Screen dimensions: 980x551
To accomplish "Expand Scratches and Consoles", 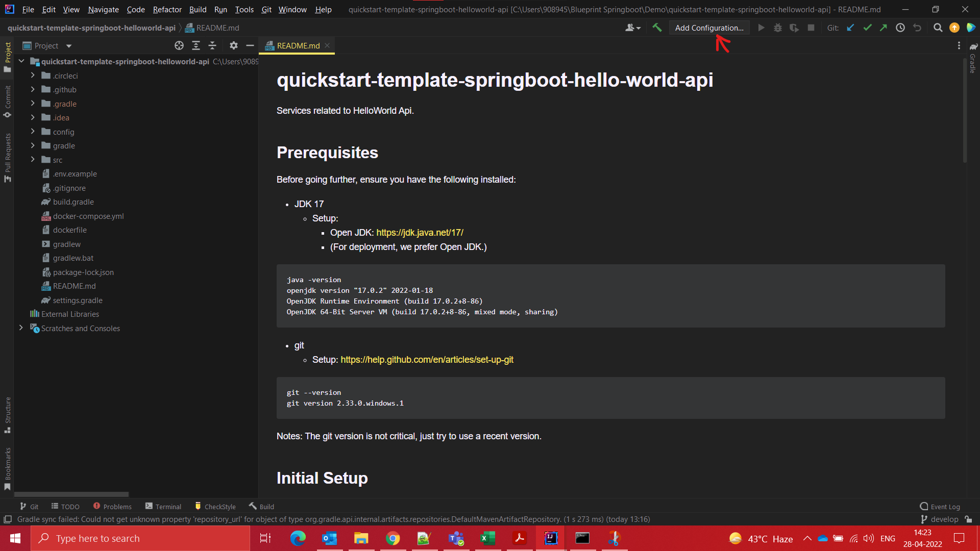I will tap(21, 328).
